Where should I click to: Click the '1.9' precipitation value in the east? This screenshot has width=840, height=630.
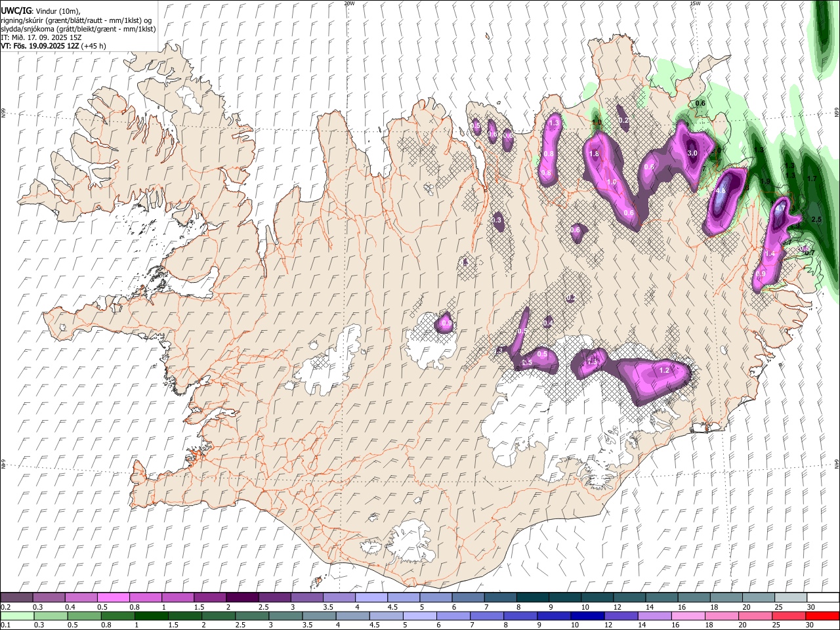(765, 182)
